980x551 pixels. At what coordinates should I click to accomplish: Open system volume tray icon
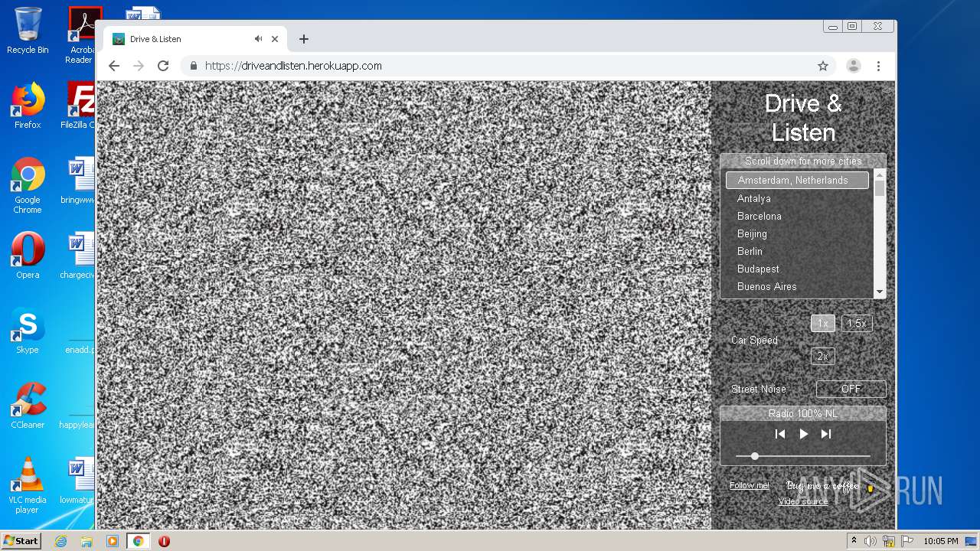(x=870, y=541)
